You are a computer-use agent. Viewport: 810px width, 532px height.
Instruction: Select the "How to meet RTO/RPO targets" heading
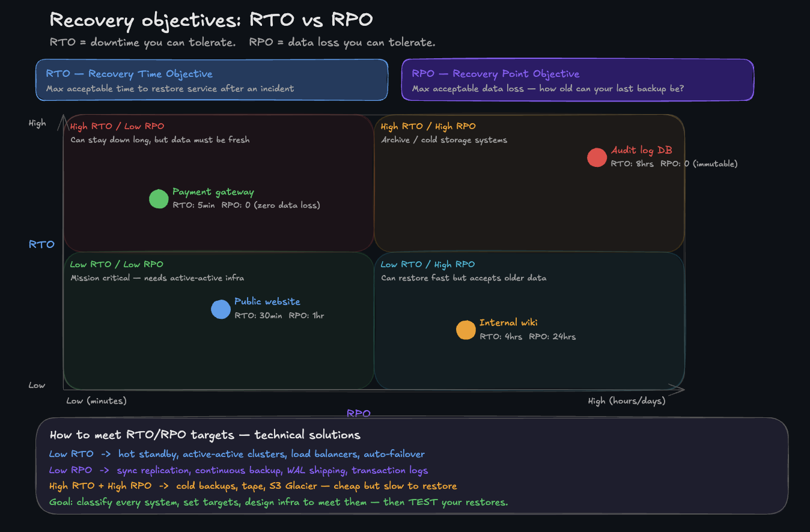205,435
